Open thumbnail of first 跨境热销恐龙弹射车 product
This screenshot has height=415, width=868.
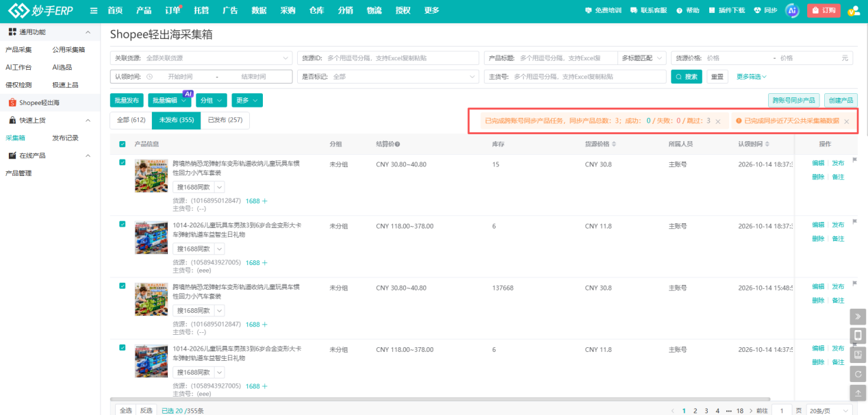pyautogui.click(x=151, y=176)
